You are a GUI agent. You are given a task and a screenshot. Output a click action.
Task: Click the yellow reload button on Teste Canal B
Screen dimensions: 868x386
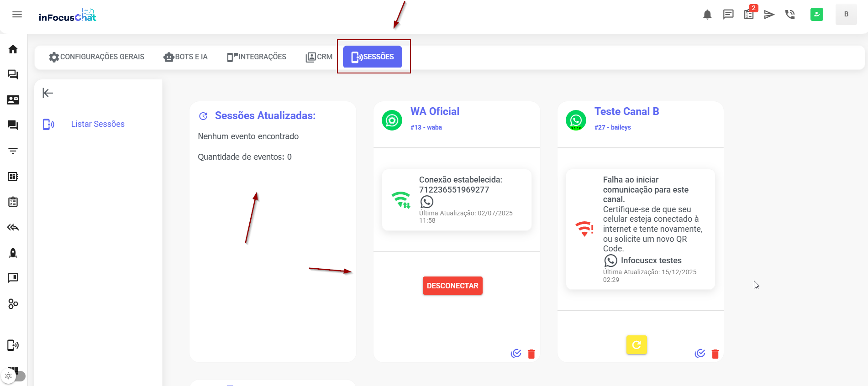tap(637, 345)
